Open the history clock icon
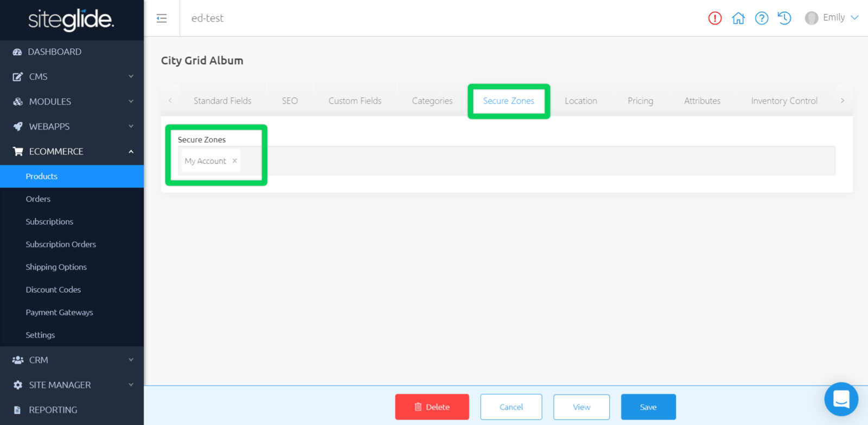Image resolution: width=868 pixels, height=425 pixels. pos(784,18)
